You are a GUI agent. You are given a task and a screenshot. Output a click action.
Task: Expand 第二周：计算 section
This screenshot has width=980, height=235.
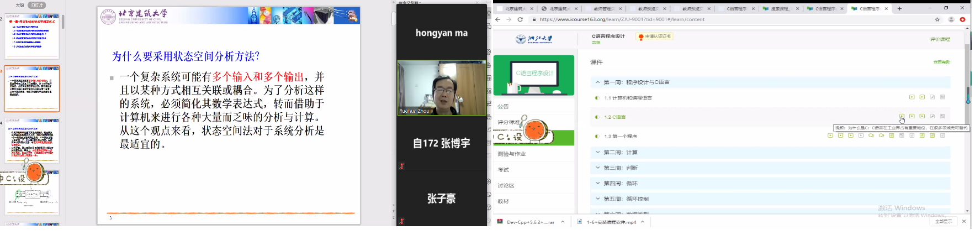pos(597,152)
